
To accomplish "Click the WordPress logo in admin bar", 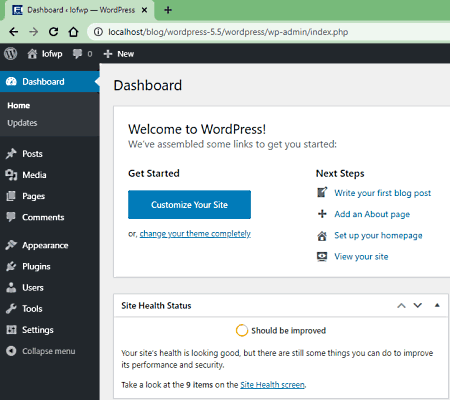I will (x=11, y=53).
